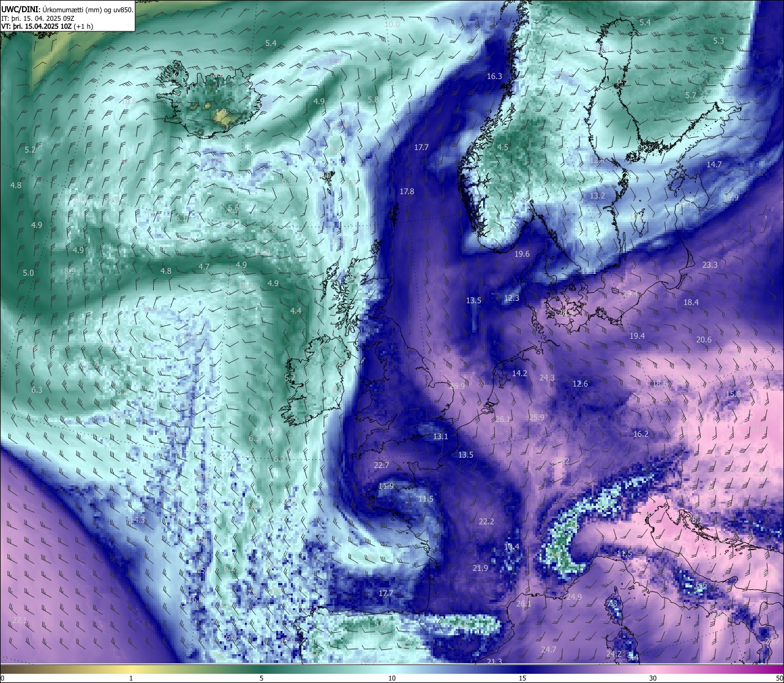Click the 5.7 value over northern Finland
This screenshot has height=683, width=784.
click(x=691, y=96)
